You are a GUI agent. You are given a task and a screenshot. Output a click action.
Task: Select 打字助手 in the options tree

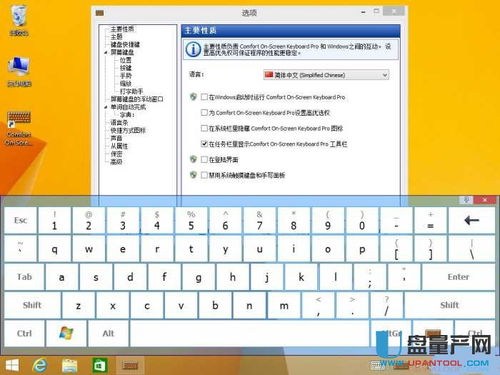[131, 91]
